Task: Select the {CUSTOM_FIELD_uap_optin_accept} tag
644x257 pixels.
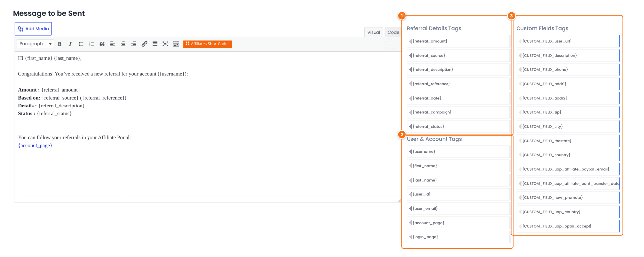Action: (568, 226)
